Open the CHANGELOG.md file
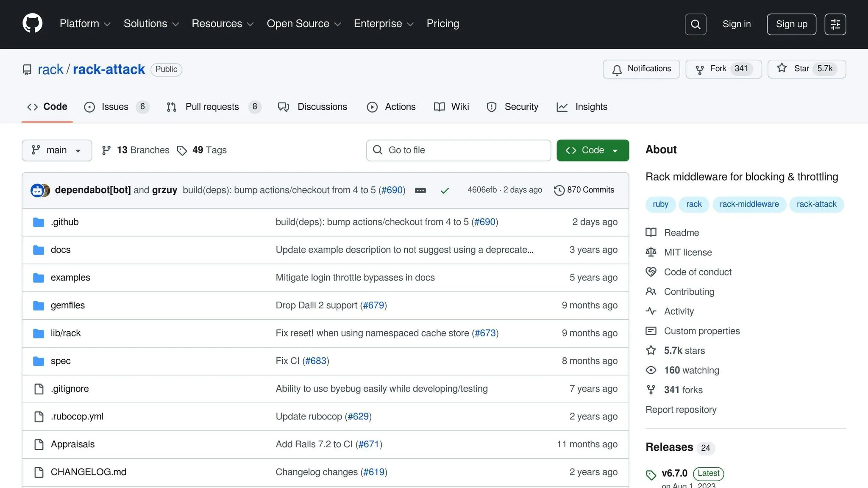The height and width of the screenshot is (488, 868). 89,472
